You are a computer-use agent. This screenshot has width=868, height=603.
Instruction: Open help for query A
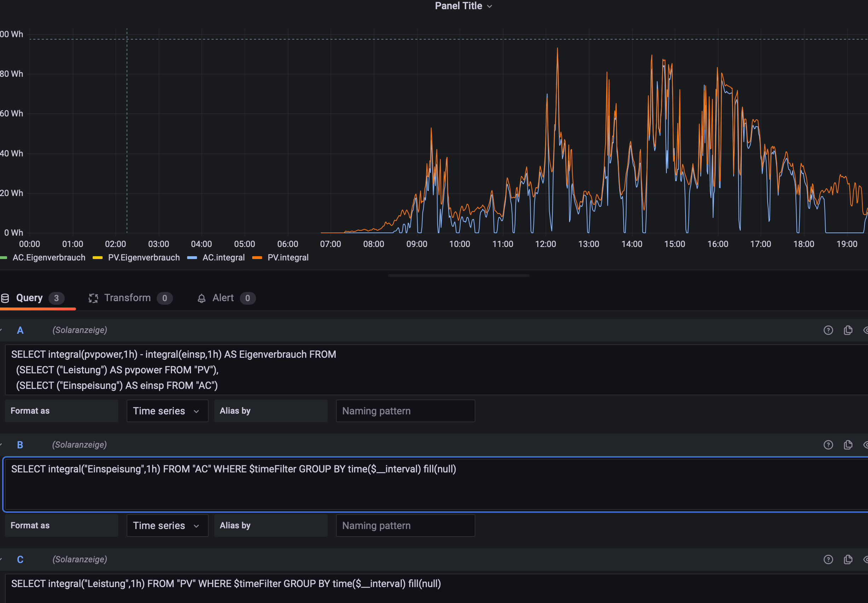coord(828,330)
